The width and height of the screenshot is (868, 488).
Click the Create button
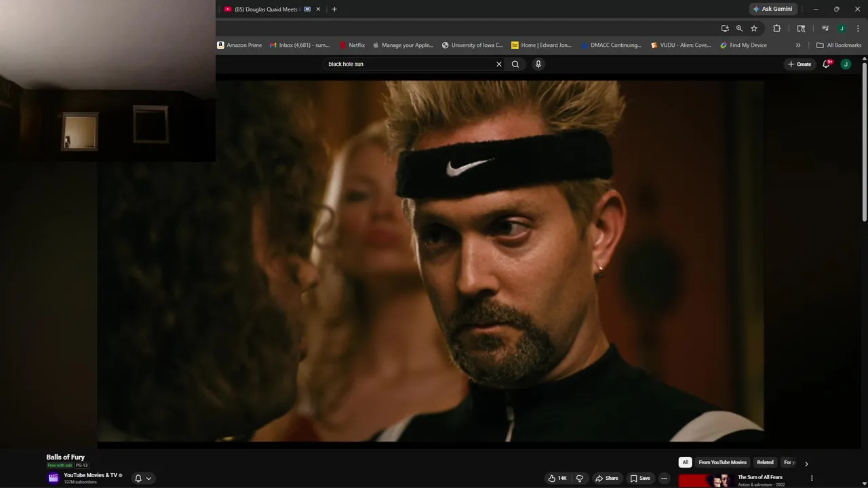(x=800, y=64)
